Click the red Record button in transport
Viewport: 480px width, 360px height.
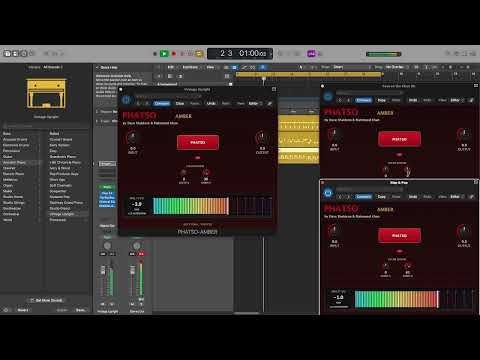(x=174, y=53)
